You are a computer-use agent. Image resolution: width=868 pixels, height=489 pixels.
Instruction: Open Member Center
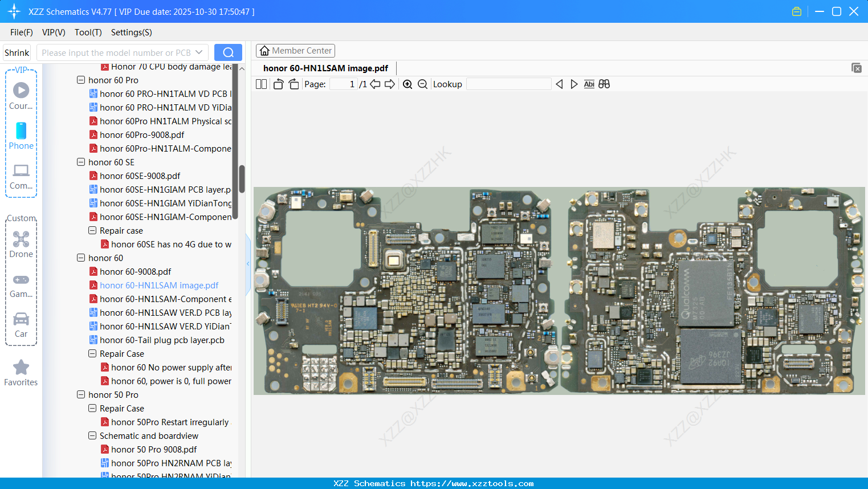(295, 51)
